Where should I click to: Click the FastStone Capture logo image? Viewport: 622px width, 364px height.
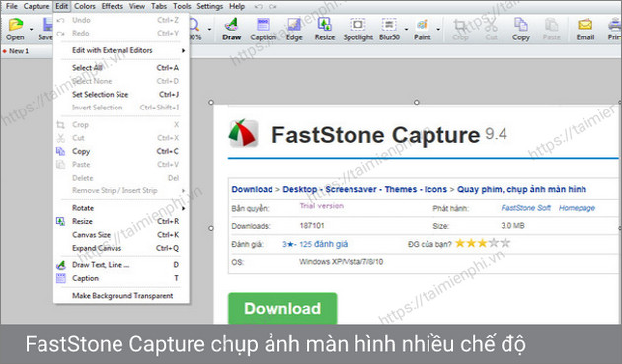pyautogui.click(x=243, y=133)
